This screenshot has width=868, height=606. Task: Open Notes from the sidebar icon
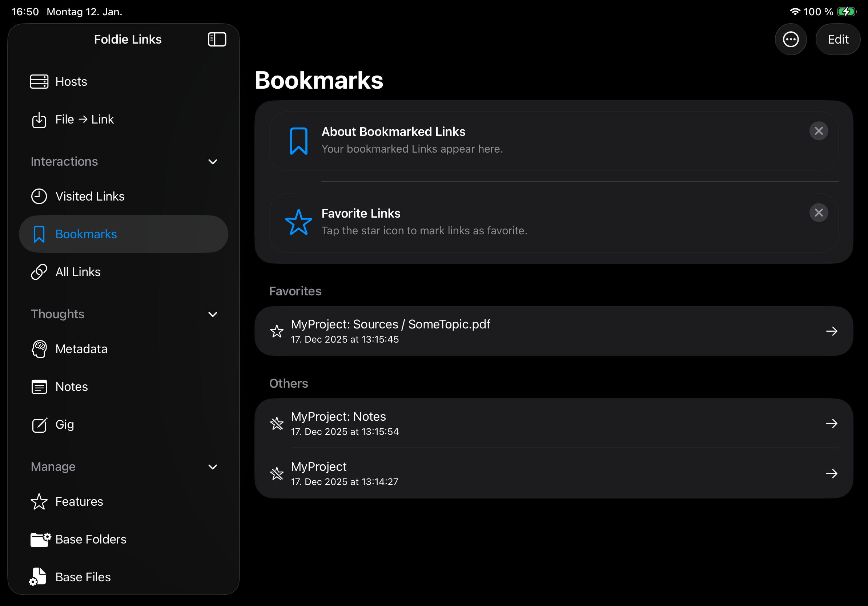tap(39, 387)
